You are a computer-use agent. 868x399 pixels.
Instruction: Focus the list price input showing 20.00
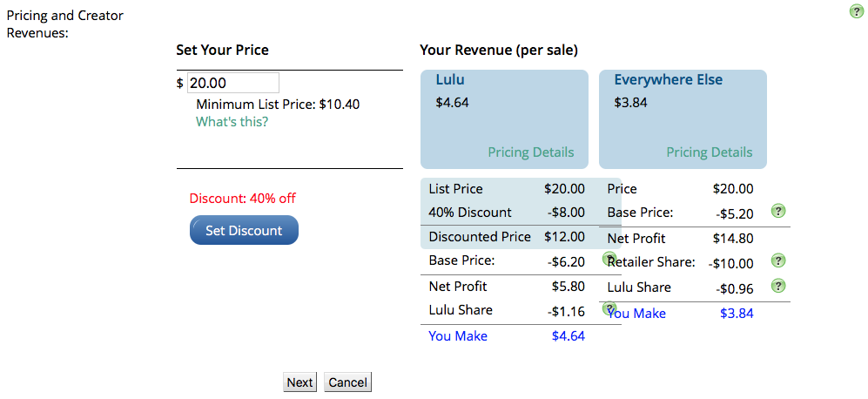coord(233,83)
